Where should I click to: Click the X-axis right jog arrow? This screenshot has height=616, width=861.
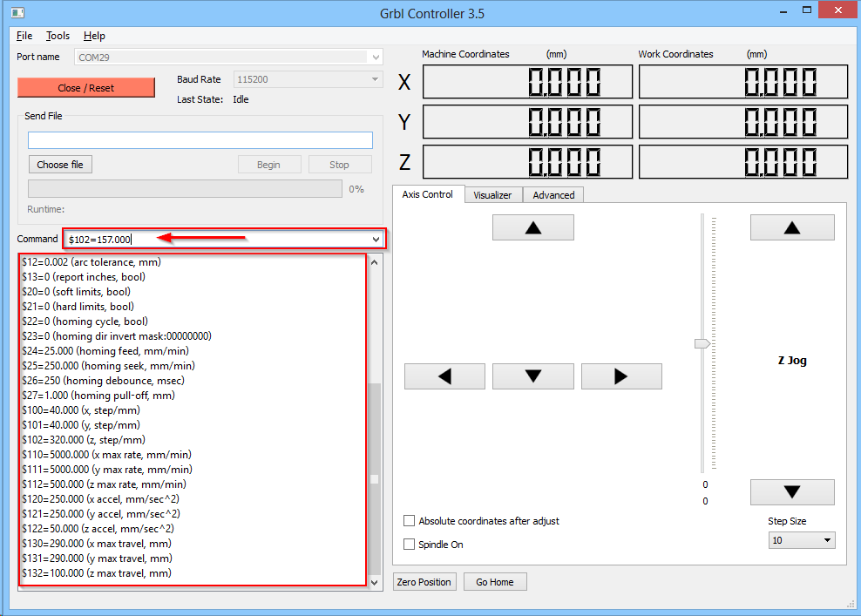[x=621, y=376]
